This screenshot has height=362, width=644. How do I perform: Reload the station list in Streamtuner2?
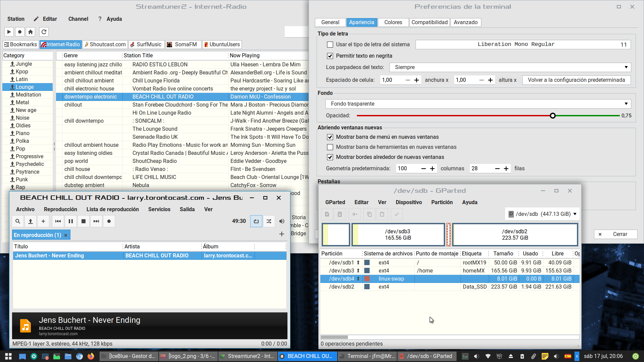[44, 32]
